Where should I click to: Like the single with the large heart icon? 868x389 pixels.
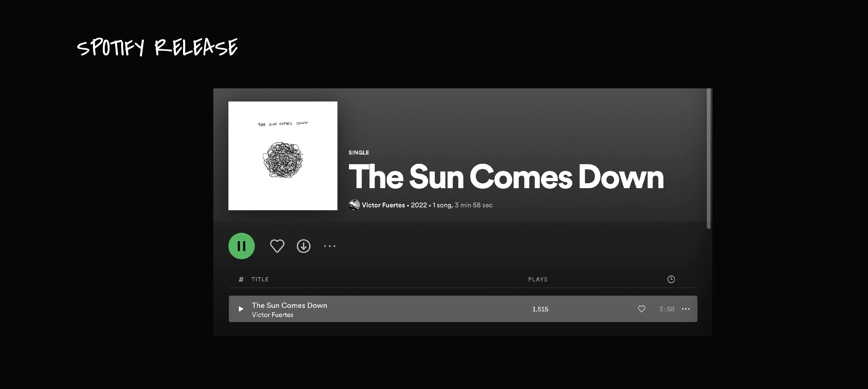(277, 246)
